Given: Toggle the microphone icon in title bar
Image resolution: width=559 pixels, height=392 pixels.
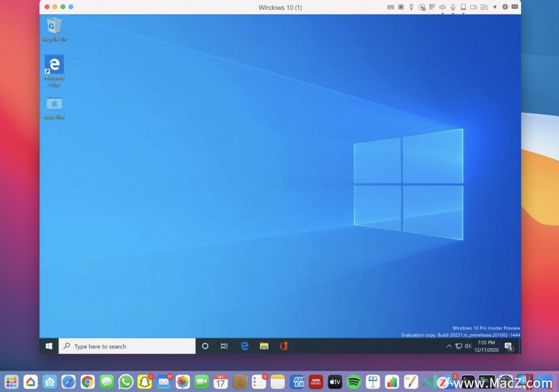Looking at the screenshot, I should (453, 7).
